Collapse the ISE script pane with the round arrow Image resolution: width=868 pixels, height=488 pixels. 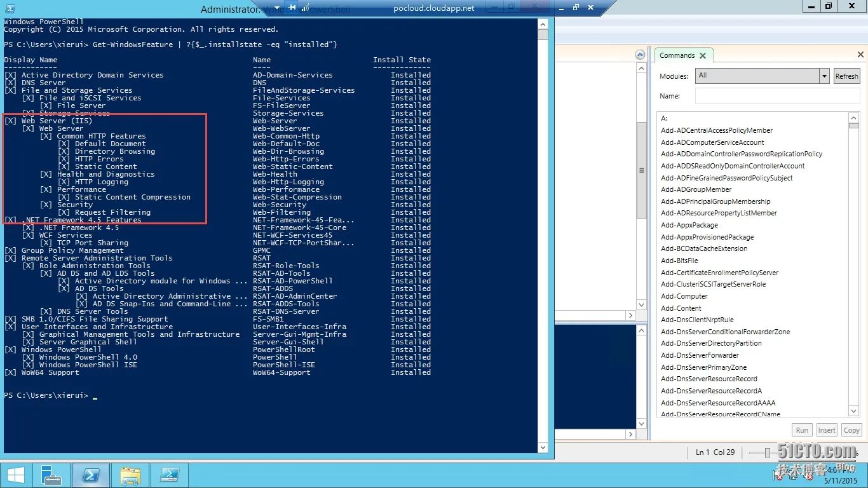[641, 55]
